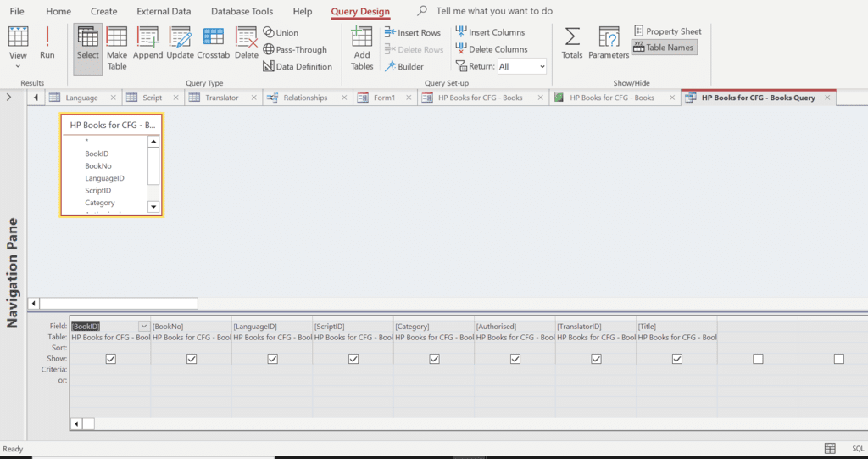
Task: Choose Select query type
Action: [x=87, y=48]
